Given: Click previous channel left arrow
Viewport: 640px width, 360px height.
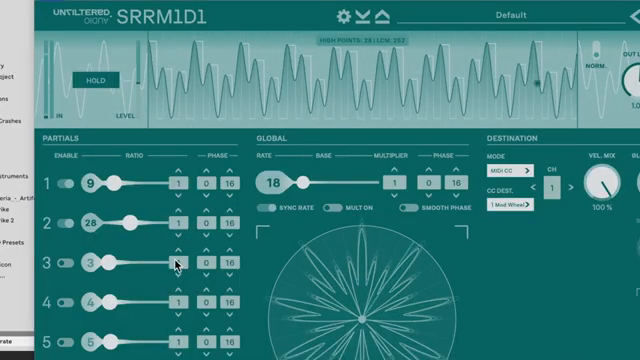Looking at the screenshot, I should pyautogui.click(x=533, y=187).
